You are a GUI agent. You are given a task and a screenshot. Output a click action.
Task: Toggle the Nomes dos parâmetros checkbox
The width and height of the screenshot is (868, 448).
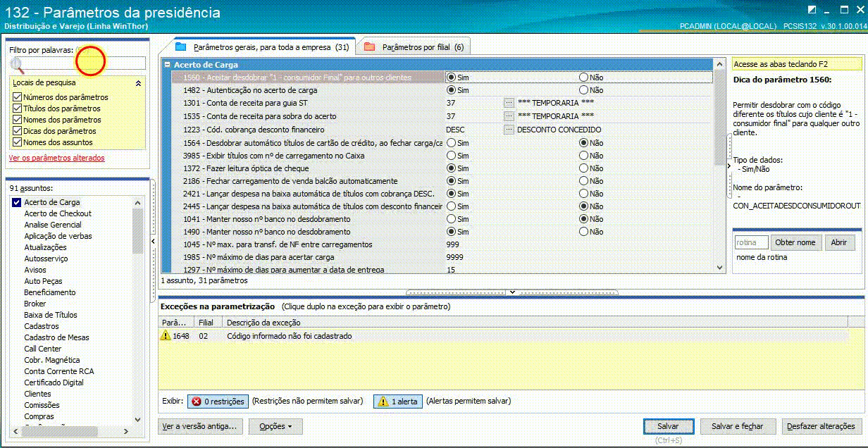(x=17, y=120)
